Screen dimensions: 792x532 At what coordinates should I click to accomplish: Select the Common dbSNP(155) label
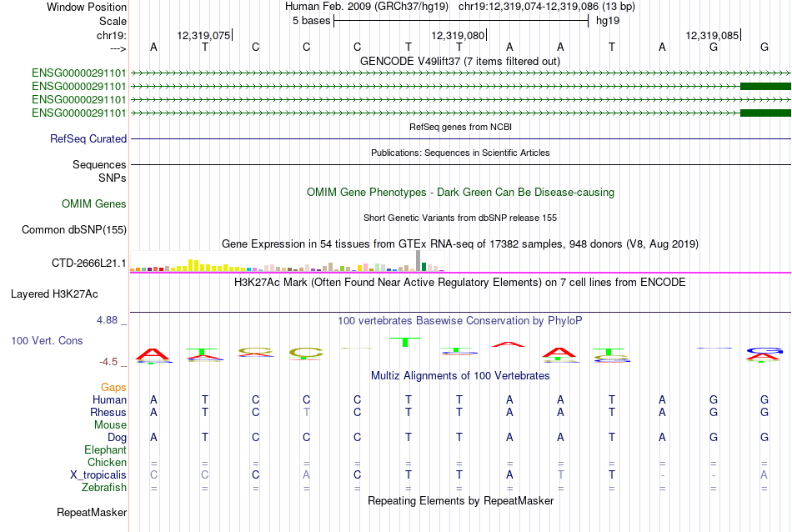coord(74,230)
